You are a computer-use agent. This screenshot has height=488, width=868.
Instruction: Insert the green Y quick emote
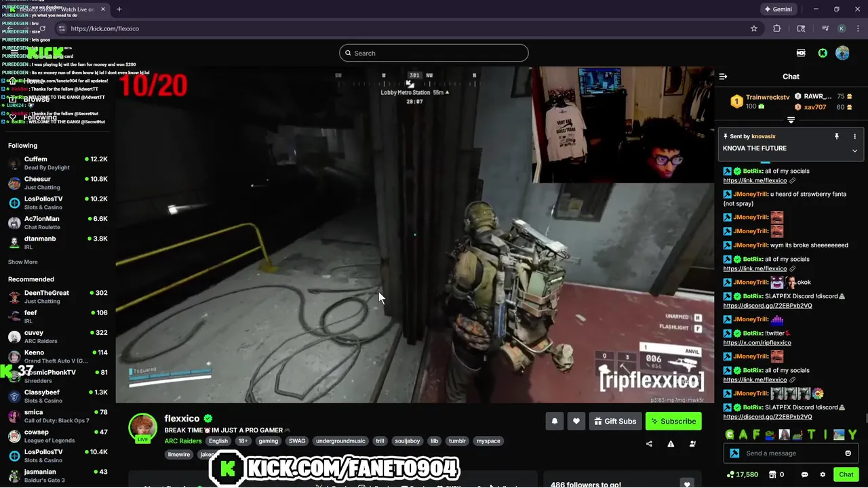point(852,434)
